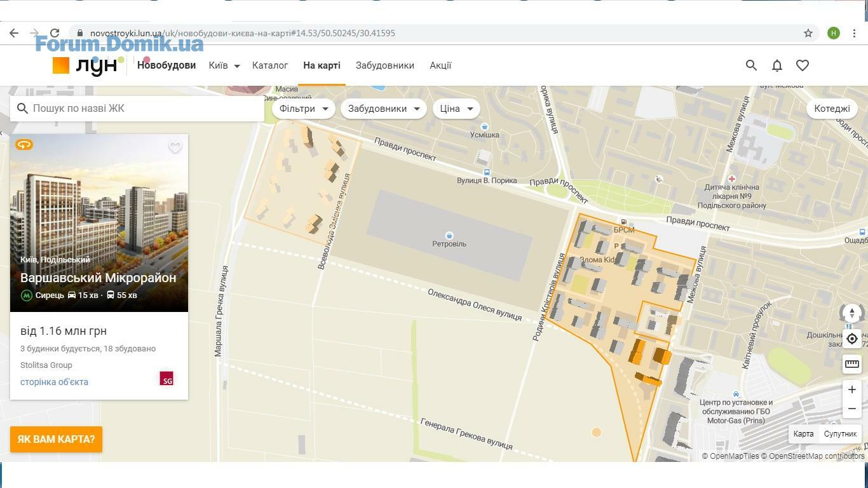Switch map to Карта view
The height and width of the screenshot is (488, 868).
803,433
